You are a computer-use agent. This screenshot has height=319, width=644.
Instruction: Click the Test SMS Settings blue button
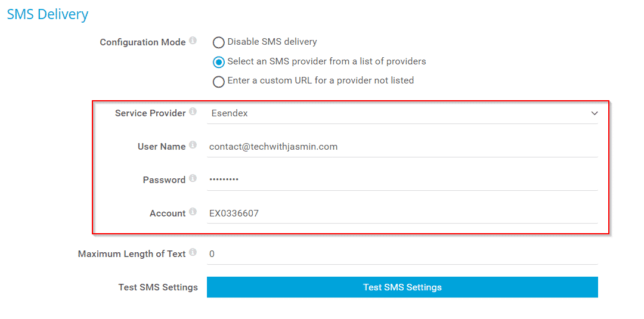402,287
